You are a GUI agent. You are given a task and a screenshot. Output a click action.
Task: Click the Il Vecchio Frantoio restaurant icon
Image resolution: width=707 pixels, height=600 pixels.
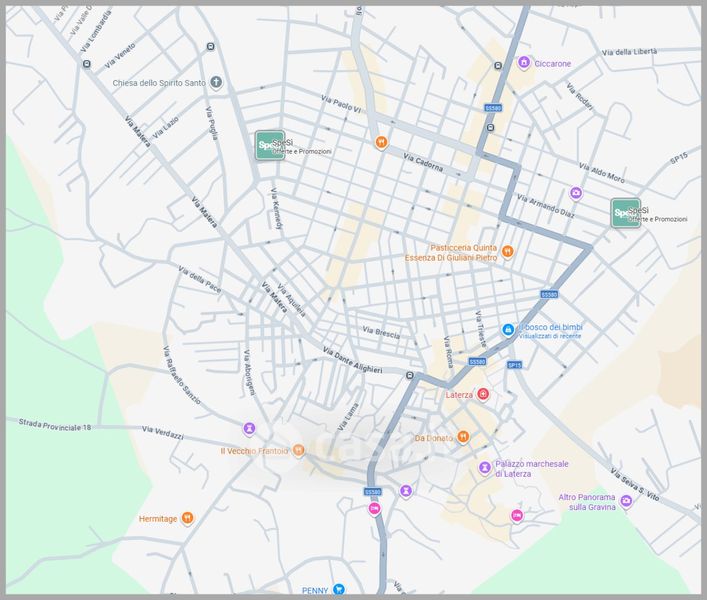tap(298, 451)
